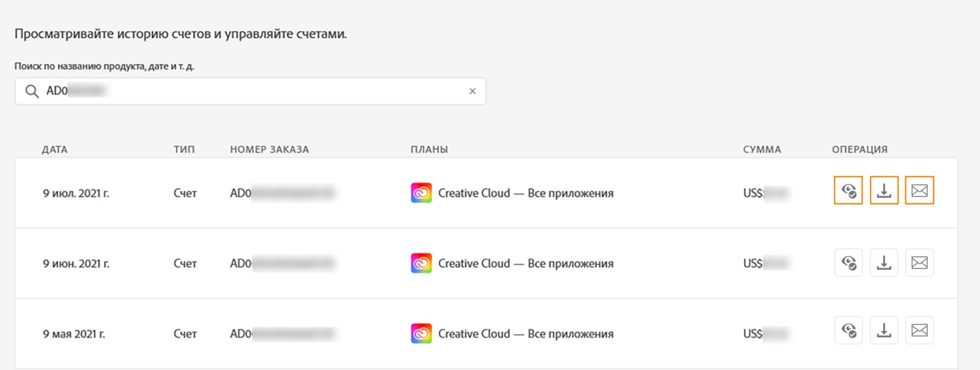Click the ДАТА column header

55,149
